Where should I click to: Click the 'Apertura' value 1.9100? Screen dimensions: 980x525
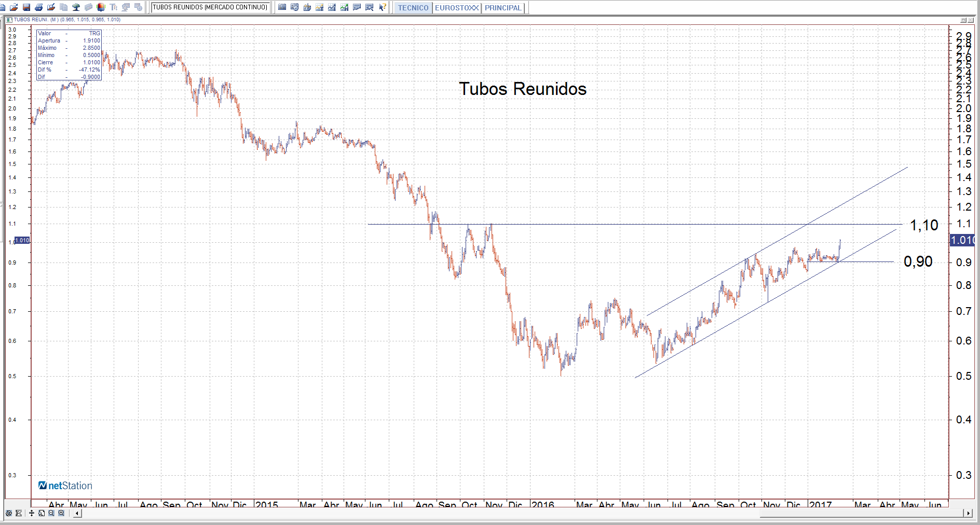(92, 40)
